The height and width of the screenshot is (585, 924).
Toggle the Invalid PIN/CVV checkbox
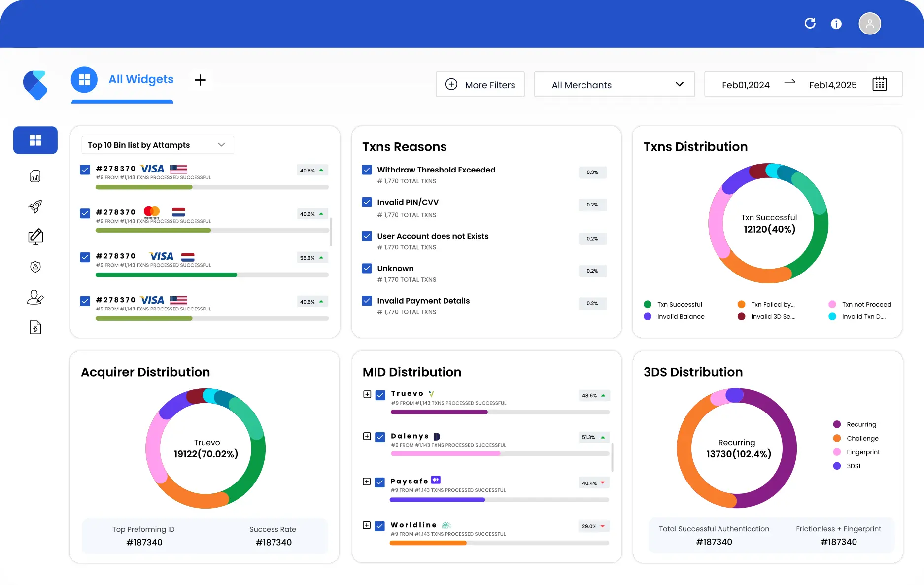click(367, 202)
